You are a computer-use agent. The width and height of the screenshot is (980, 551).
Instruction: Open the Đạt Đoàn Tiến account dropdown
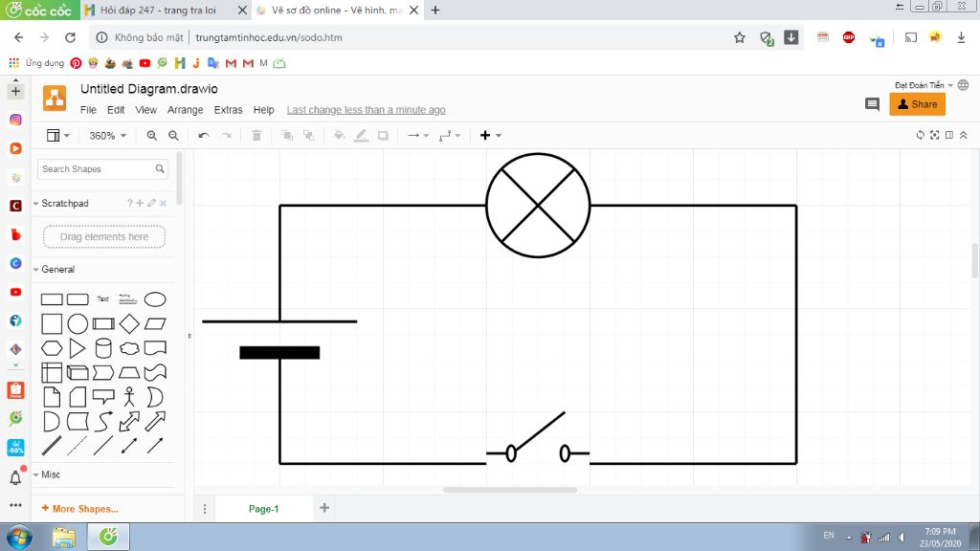click(x=924, y=85)
